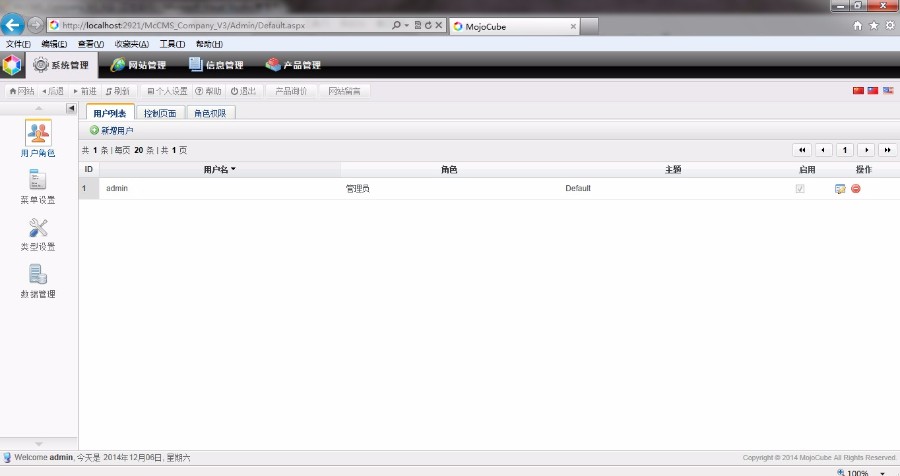Close the MojoCube browser tab
Image resolution: width=900 pixels, height=476 pixels.
(x=573, y=26)
